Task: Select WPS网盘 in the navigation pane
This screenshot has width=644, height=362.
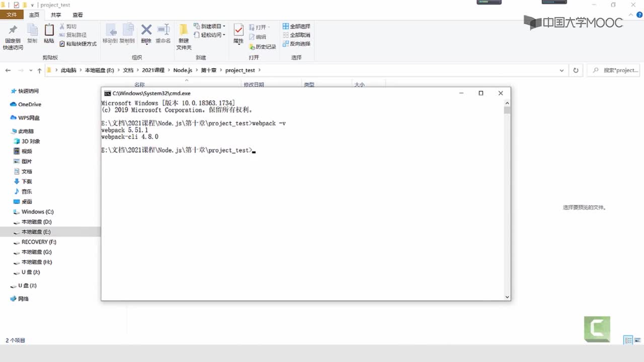Action: click(x=25, y=118)
